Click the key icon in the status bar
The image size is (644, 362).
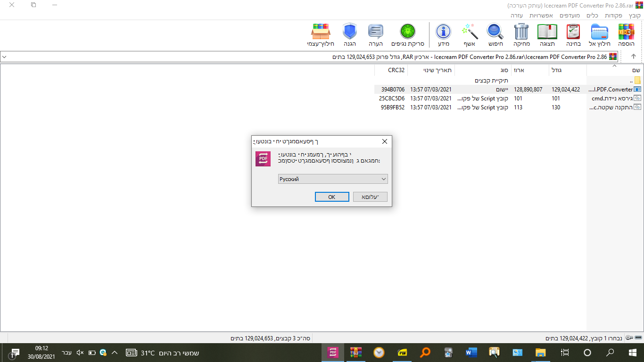(629, 338)
